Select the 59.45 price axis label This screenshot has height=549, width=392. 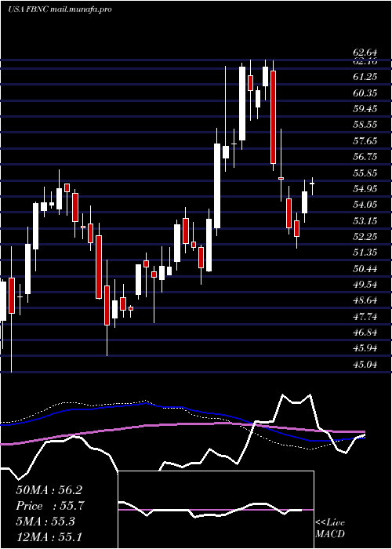point(365,108)
